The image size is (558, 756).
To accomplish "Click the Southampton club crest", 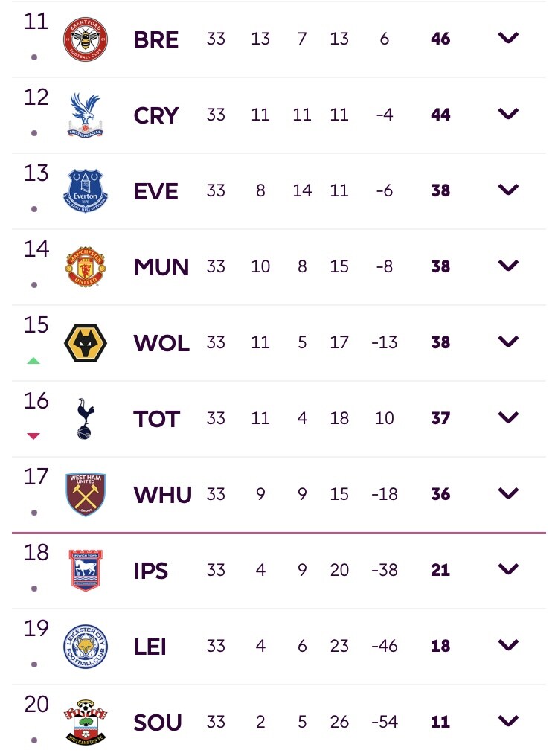I will click(86, 723).
